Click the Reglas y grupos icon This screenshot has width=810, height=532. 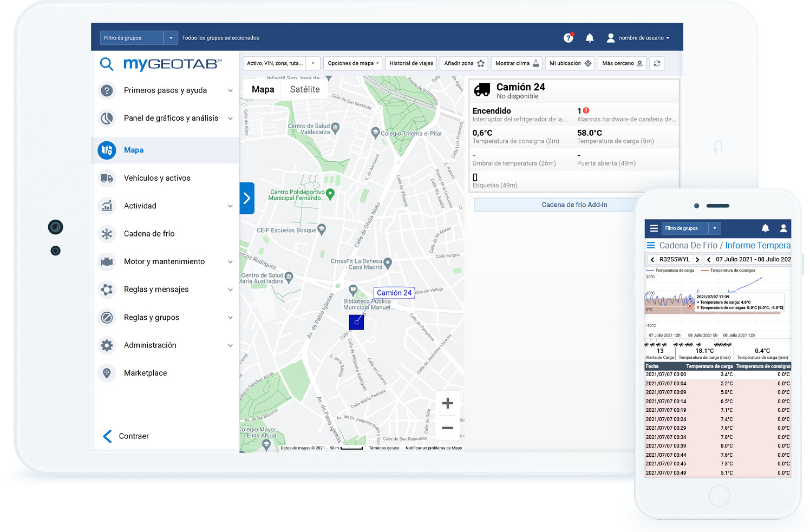107,317
